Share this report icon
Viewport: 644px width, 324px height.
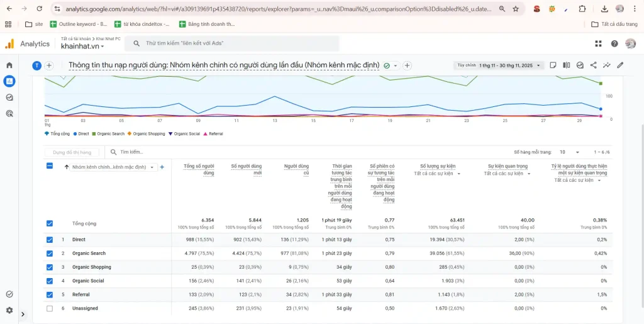593,65
